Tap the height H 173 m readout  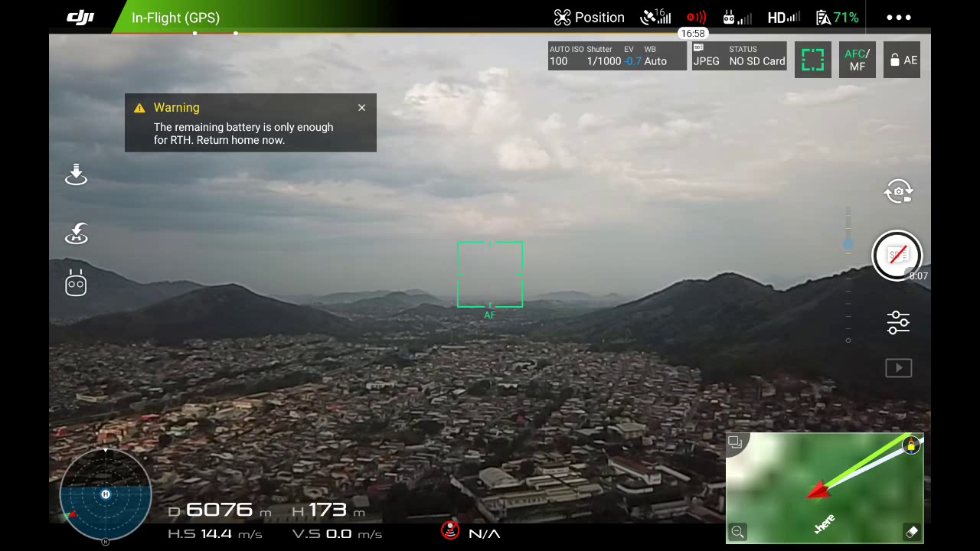[x=329, y=510]
